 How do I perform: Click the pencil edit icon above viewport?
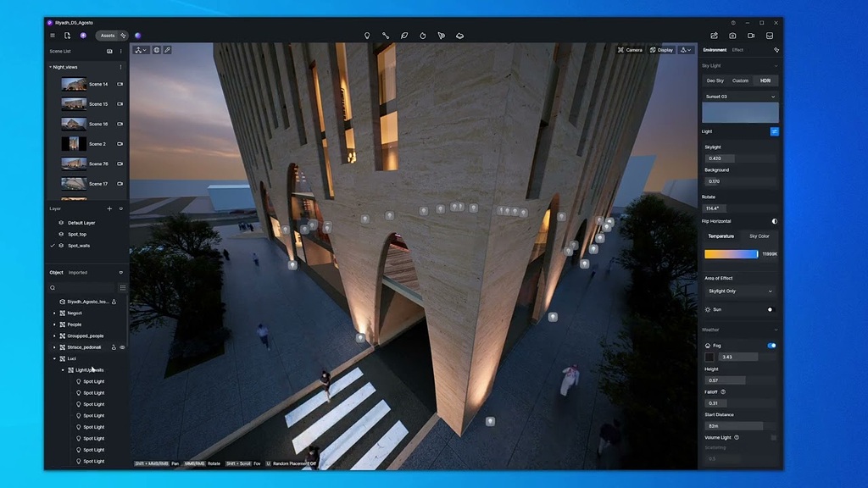[x=167, y=50]
